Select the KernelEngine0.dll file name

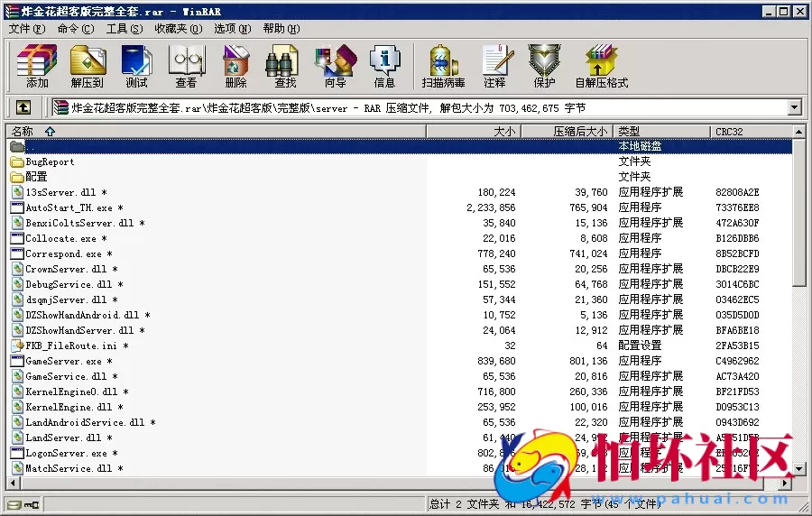pyautogui.click(x=77, y=392)
